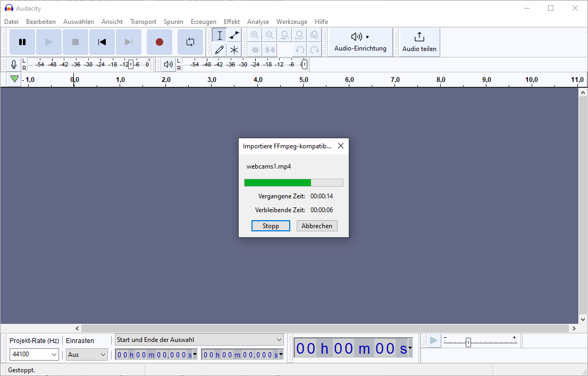Image resolution: width=588 pixels, height=376 pixels.
Task: Open the Projekt-Rate combo box showing 44100
Action: click(34, 354)
